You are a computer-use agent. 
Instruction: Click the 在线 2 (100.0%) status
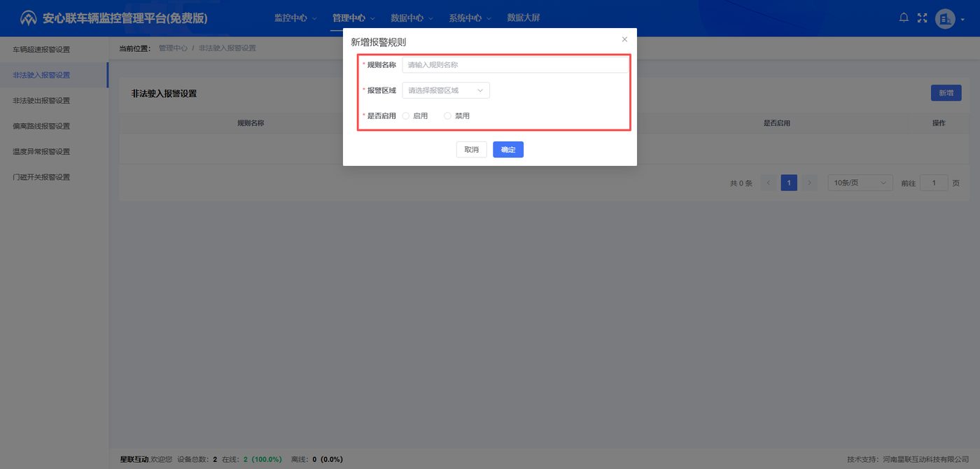pyautogui.click(x=252, y=460)
